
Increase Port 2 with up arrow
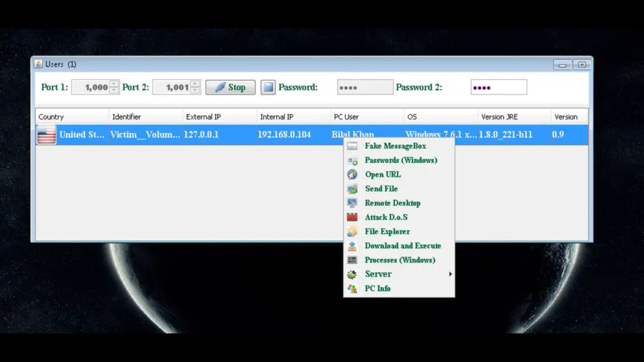195,84
